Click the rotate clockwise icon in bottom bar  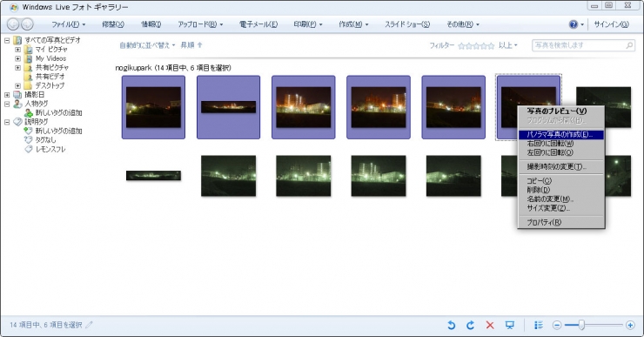pyautogui.click(x=470, y=325)
